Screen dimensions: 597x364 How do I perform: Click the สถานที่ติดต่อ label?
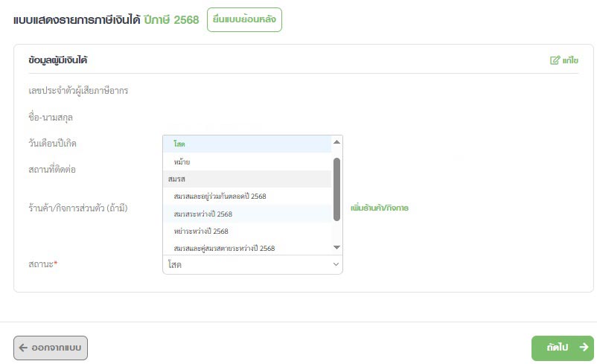52,170
